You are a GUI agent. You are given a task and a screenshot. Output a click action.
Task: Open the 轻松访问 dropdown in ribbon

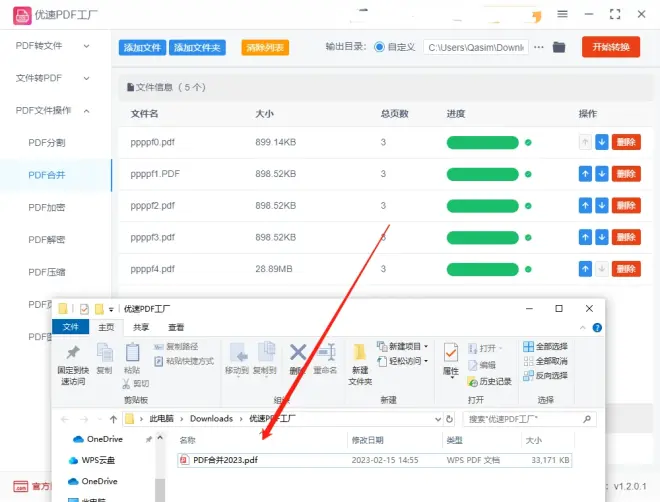coord(426,361)
